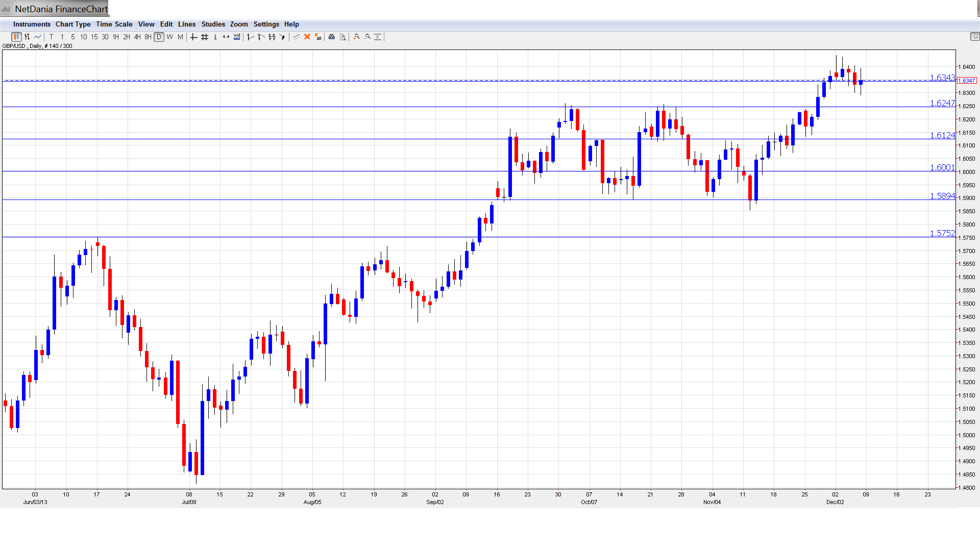Click the zoom out magnifier icon
This screenshot has width=980, height=551.
[x=367, y=37]
